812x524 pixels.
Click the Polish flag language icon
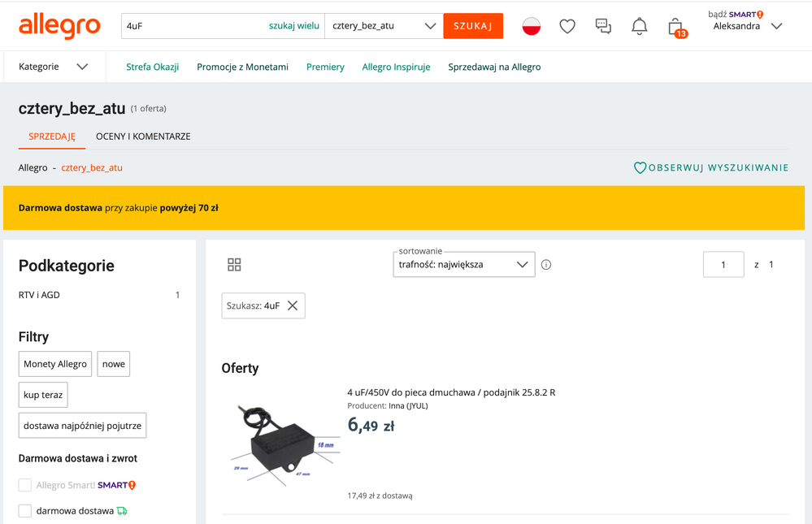[532, 26]
